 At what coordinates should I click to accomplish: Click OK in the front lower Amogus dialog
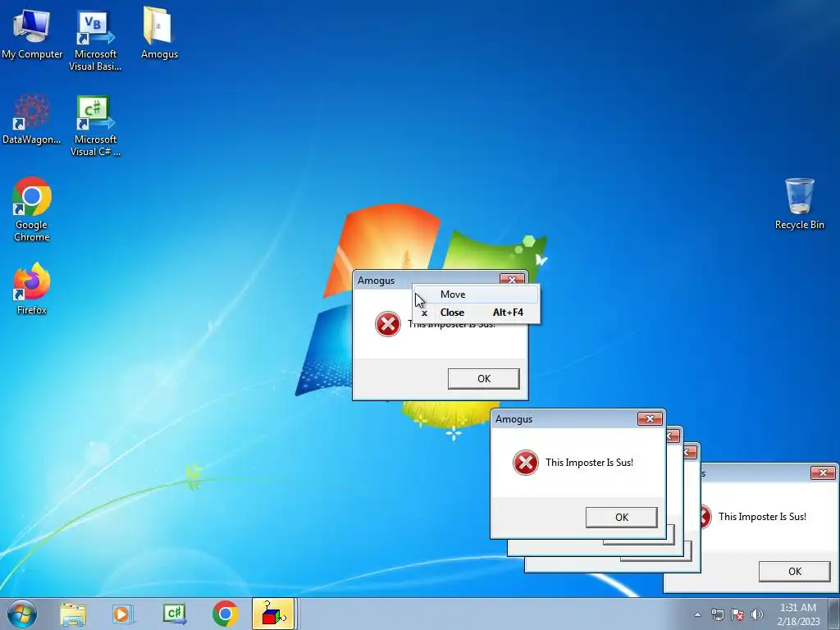pyautogui.click(x=622, y=518)
